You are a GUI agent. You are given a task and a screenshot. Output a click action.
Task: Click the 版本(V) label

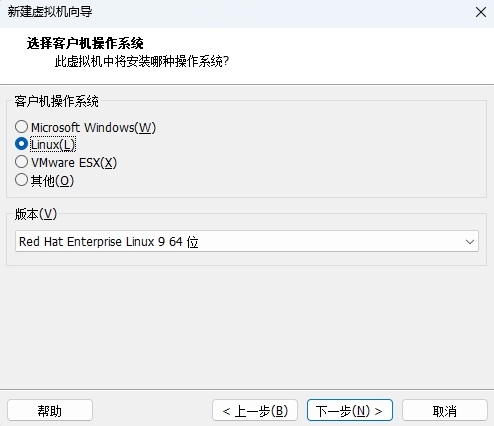pos(36,214)
